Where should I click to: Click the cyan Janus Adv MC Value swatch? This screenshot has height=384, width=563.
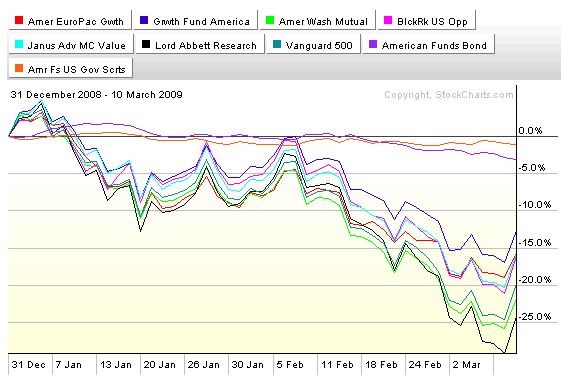click(19, 44)
